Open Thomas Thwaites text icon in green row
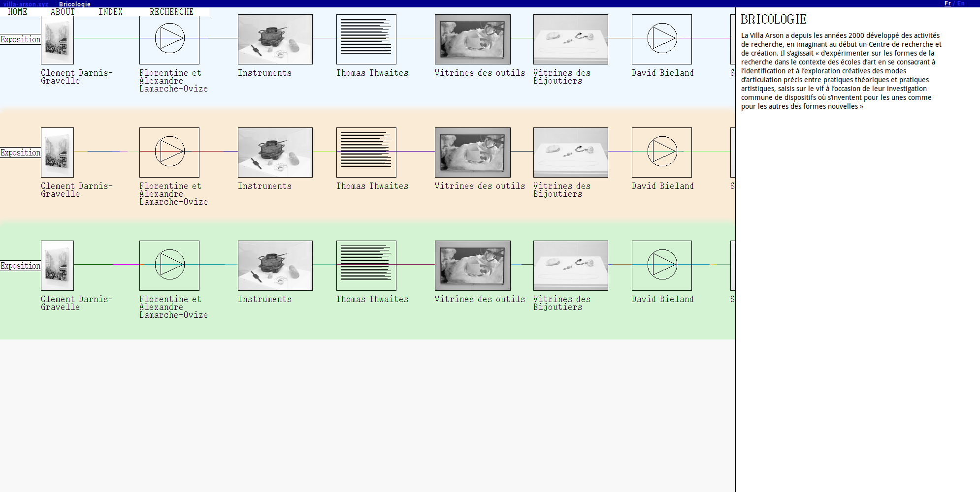This screenshot has width=980, height=492. click(366, 265)
